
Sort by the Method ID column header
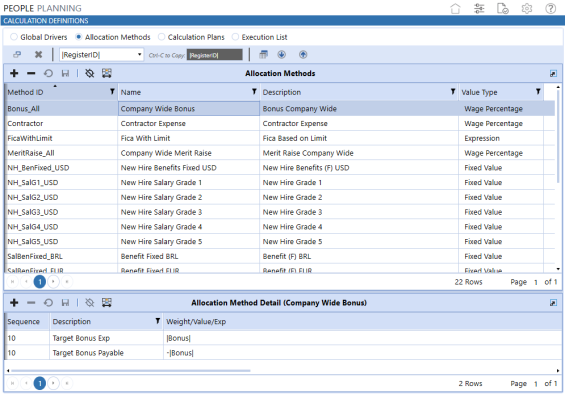click(x=25, y=92)
